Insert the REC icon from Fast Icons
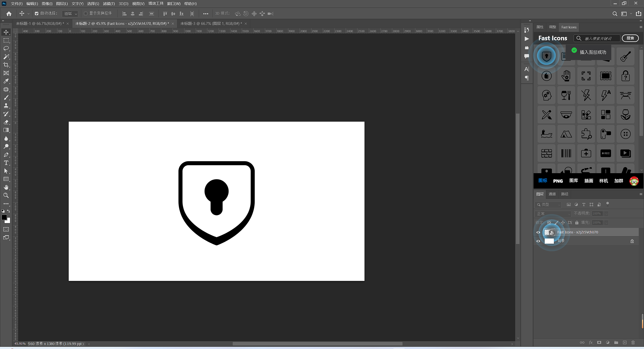 606,153
